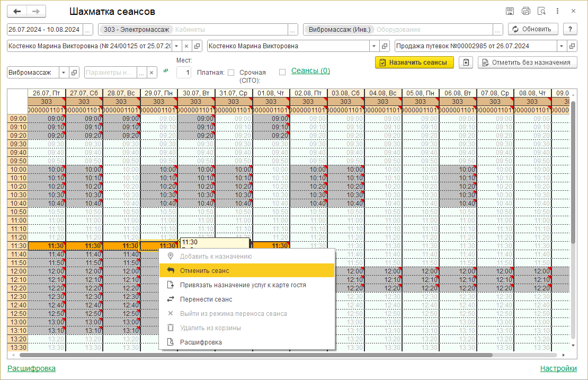Screen dimensions: 588x380
Task: Expand the Продажа путевок document dropdown
Action: tap(561, 46)
